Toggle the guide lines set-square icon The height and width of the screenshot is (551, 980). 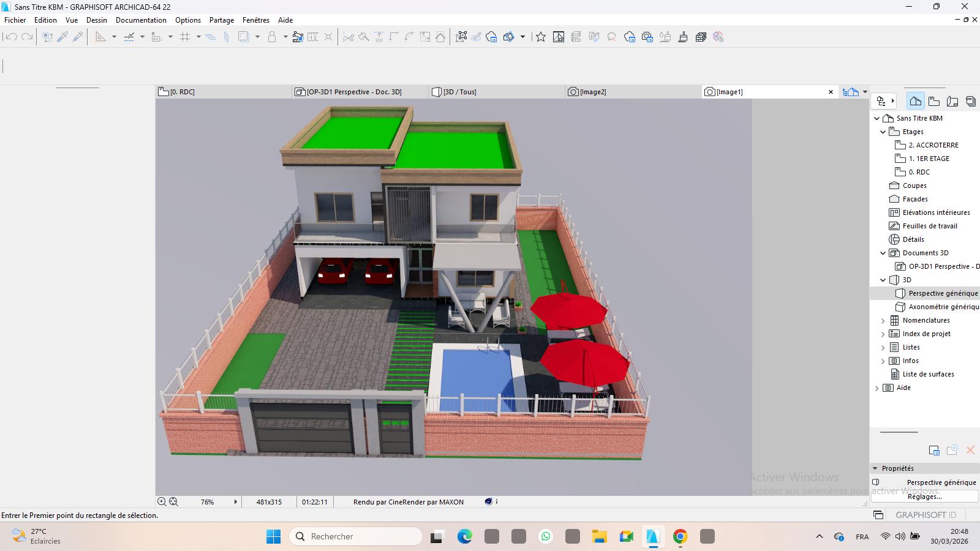tap(100, 37)
